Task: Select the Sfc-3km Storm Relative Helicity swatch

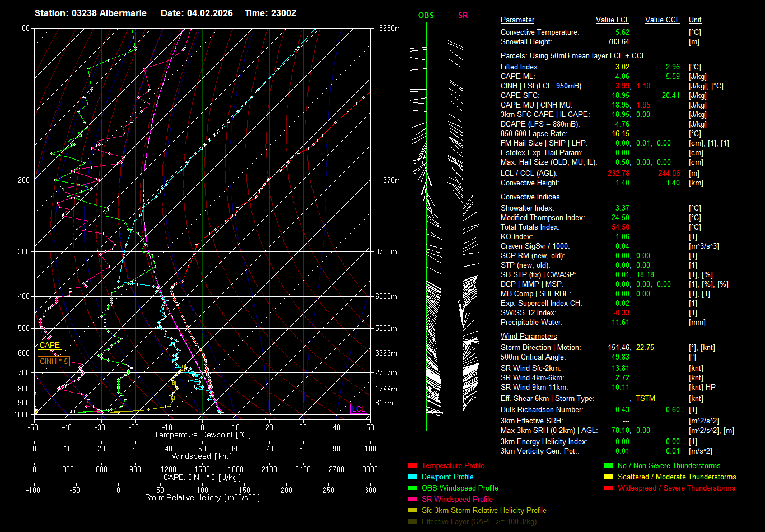Action: [413, 510]
